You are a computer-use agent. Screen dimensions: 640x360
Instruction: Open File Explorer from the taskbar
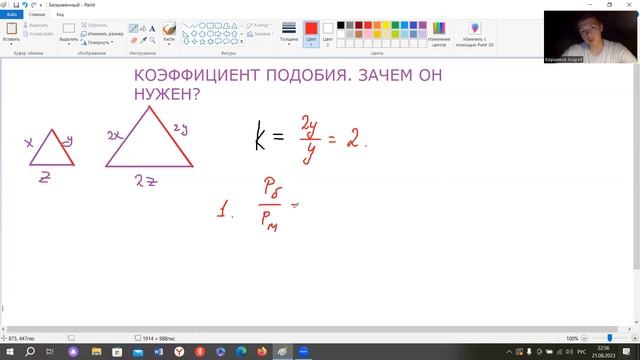point(96,351)
